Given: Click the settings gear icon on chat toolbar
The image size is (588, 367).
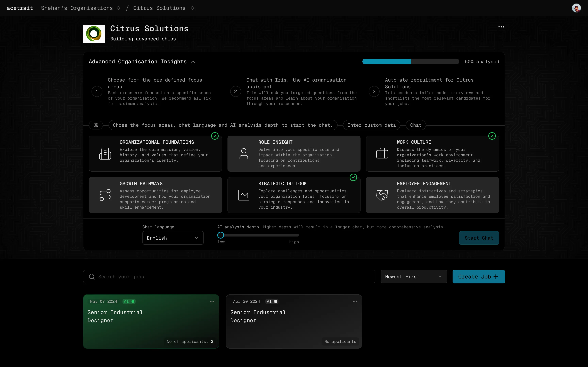Looking at the screenshot, I should click(x=96, y=125).
